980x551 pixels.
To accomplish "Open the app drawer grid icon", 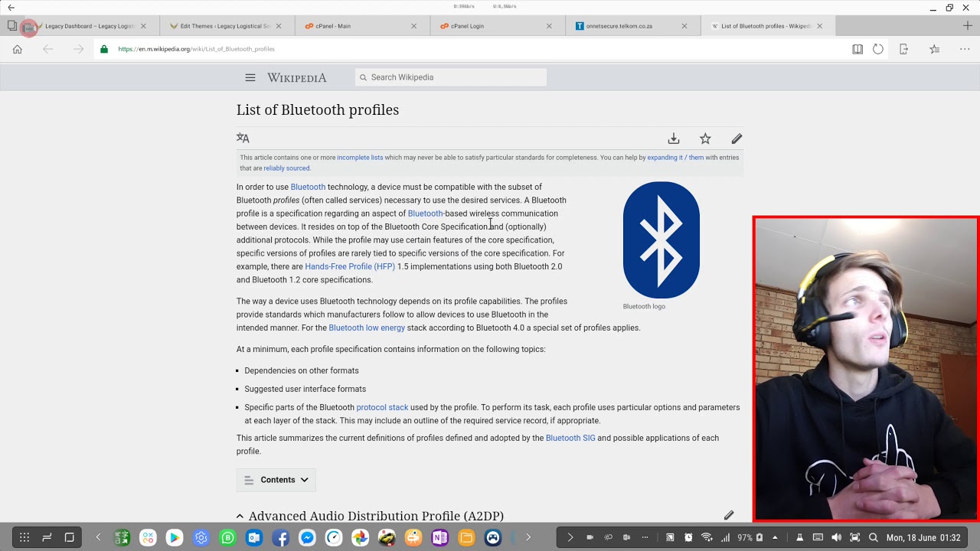I will pyautogui.click(x=24, y=537).
